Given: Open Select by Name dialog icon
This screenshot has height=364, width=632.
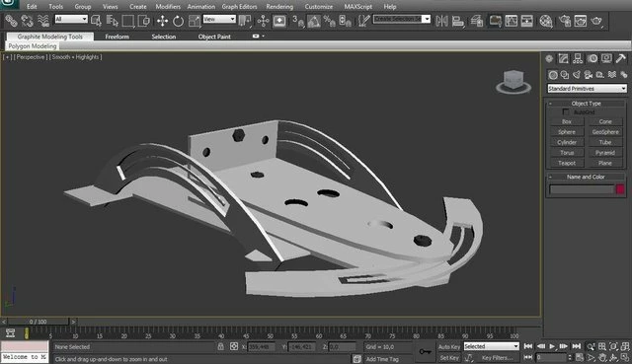Looking at the screenshot, I should (112, 20).
